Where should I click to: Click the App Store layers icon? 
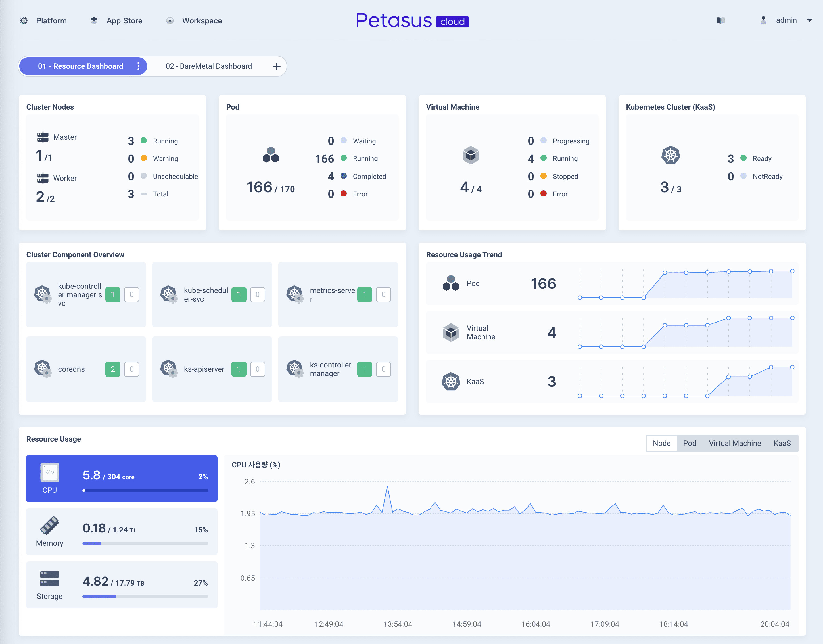click(94, 21)
